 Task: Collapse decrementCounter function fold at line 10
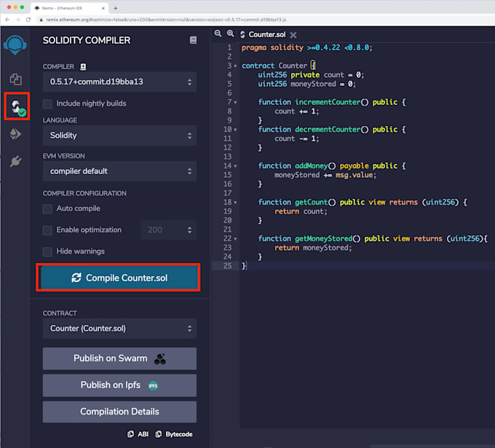pos(235,130)
